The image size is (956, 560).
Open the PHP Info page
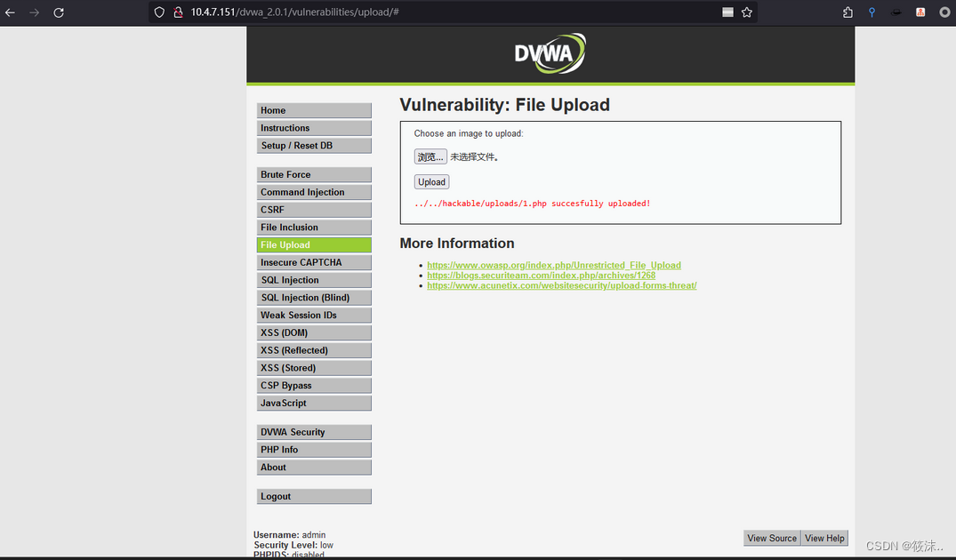314,450
